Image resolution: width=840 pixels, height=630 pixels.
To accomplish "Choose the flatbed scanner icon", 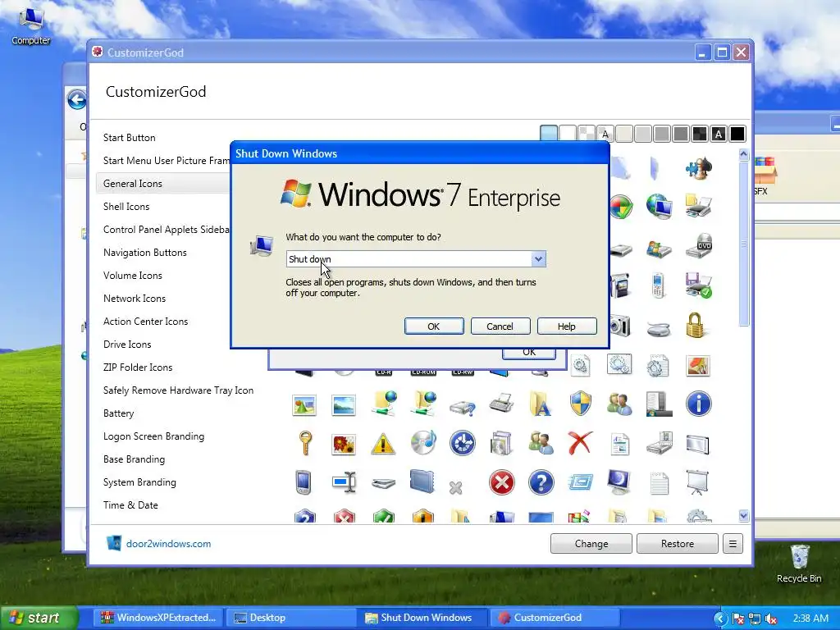I will (x=383, y=483).
